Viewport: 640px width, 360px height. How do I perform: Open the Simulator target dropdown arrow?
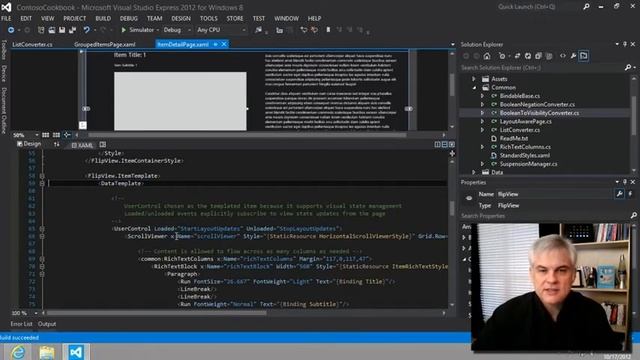click(x=158, y=30)
